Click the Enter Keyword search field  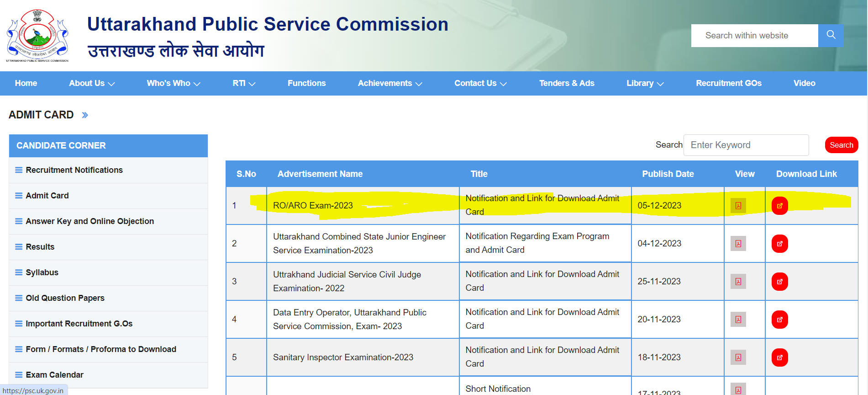(746, 145)
